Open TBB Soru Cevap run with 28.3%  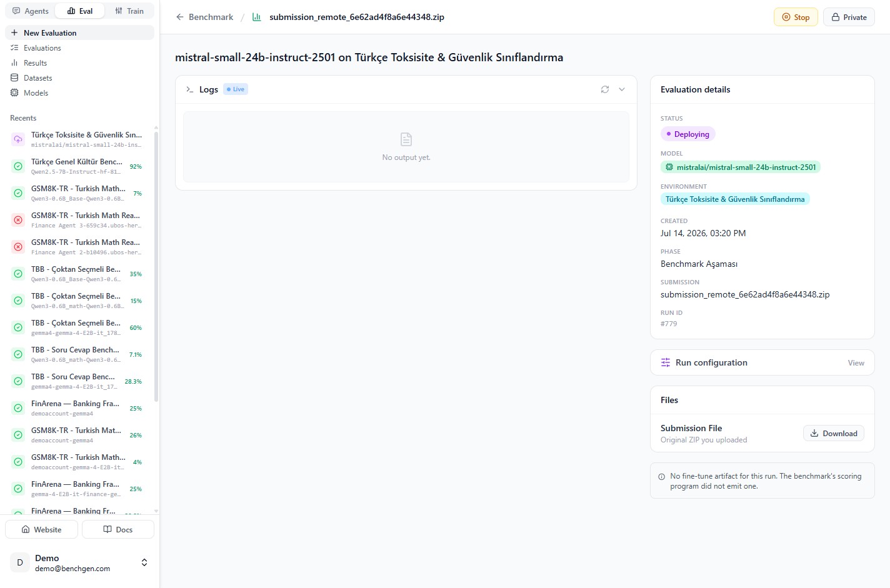click(81, 381)
